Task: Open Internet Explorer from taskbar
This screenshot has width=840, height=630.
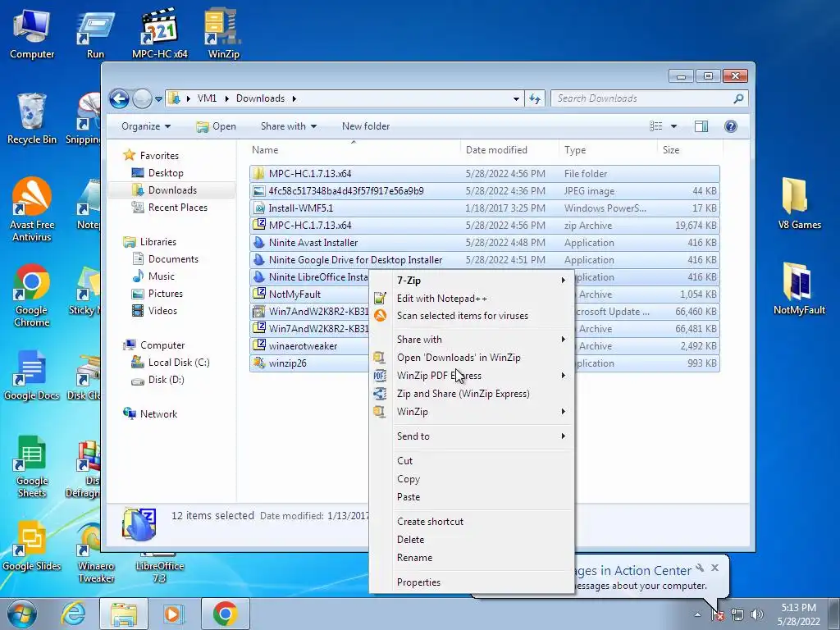Action: tap(73, 614)
